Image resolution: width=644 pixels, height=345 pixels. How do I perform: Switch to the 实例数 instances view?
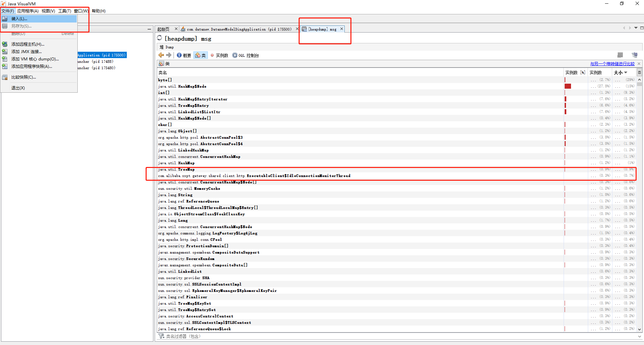click(x=219, y=55)
